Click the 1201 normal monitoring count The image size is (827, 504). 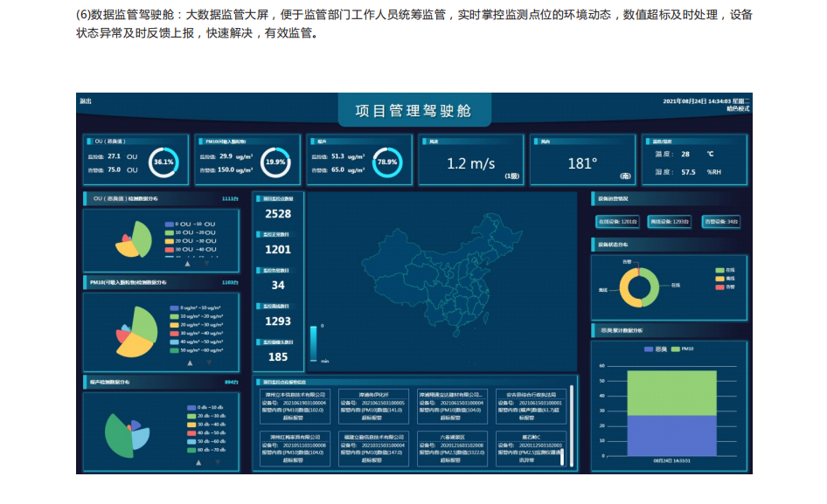tap(278, 249)
